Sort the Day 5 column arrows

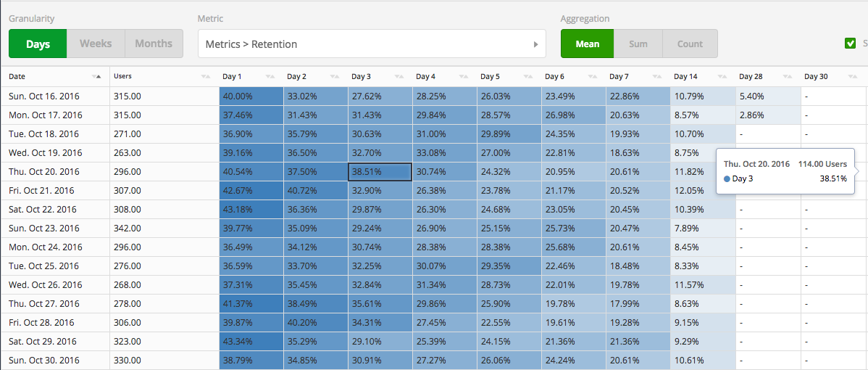click(528, 76)
